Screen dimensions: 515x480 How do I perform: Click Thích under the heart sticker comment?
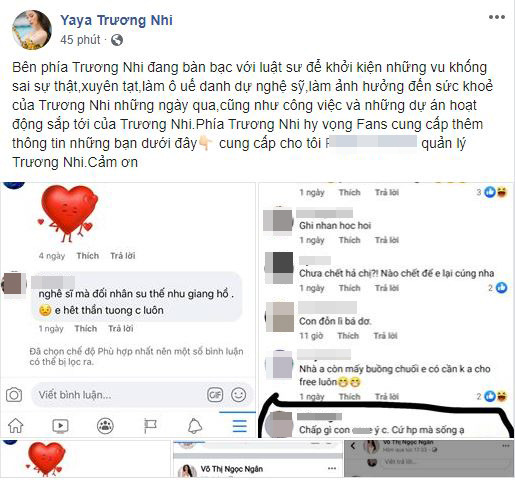pos(88,256)
